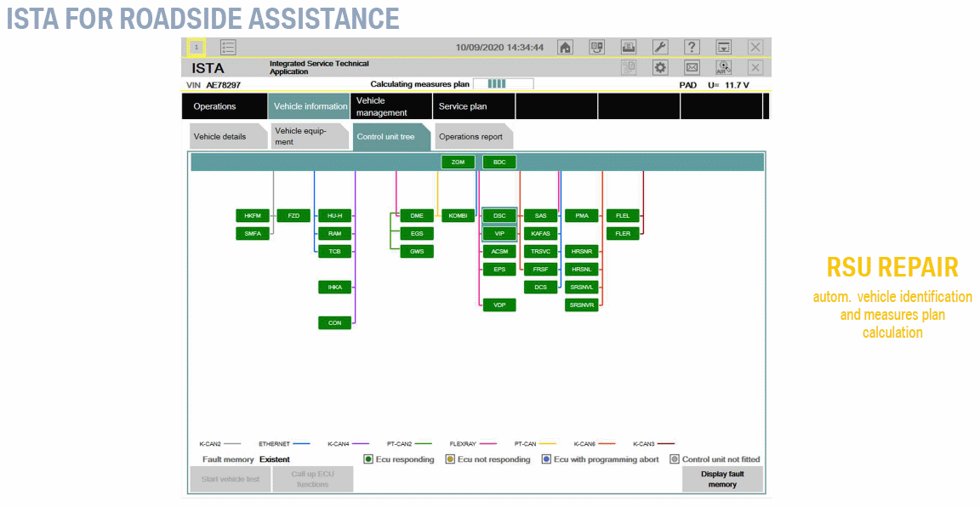
Task: Open help question mark icon
Action: [692, 48]
